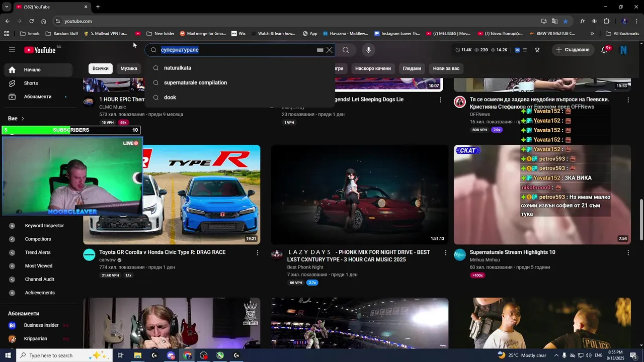Screen dimensions: 644x362
Task: Open Most Viewed in sidebar
Action: 39,266
